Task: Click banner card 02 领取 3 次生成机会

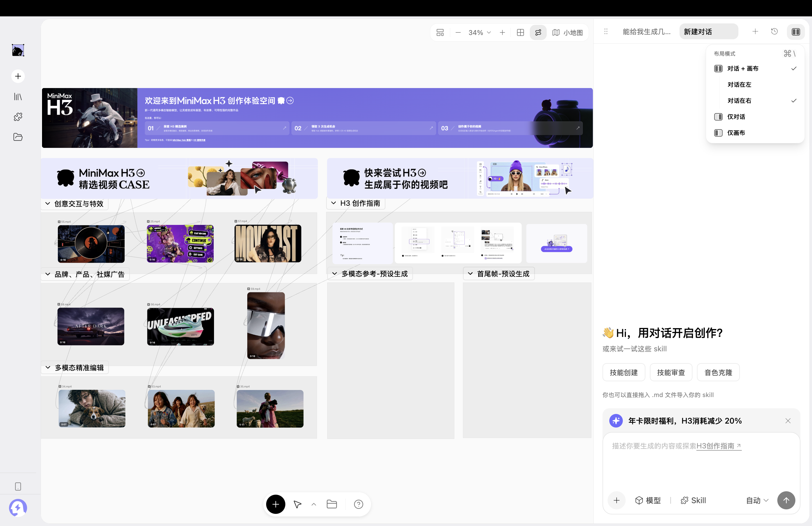Action: 364,128
